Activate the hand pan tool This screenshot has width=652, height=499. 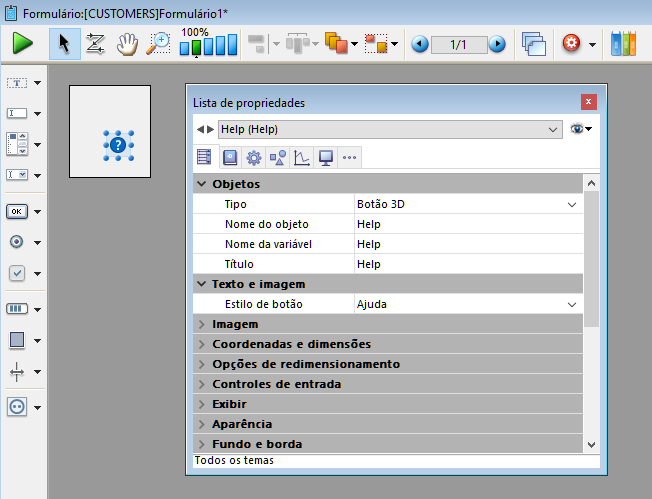pyautogui.click(x=127, y=44)
